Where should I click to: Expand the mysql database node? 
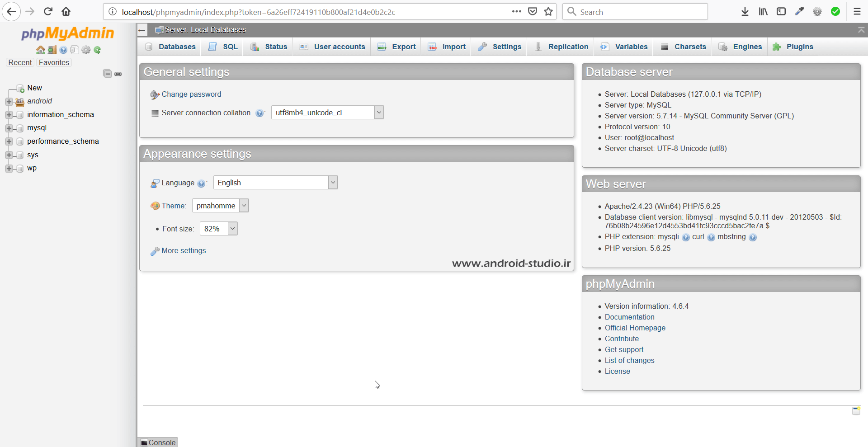pyautogui.click(x=9, y=128)
